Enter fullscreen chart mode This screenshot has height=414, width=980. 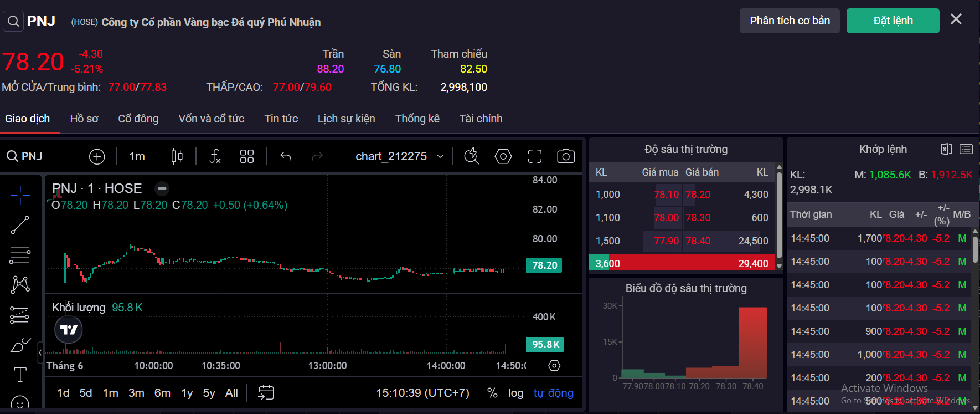point(534,156)
